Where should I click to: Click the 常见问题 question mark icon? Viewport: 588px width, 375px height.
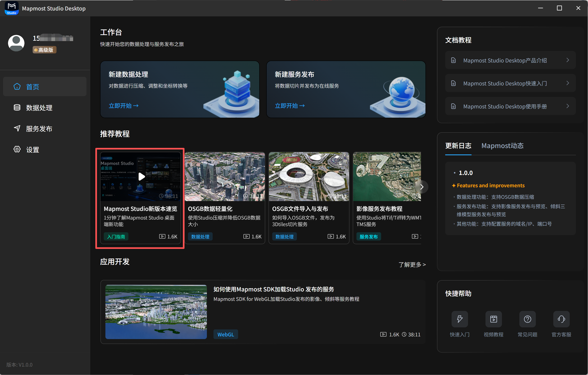pos(527,319)
